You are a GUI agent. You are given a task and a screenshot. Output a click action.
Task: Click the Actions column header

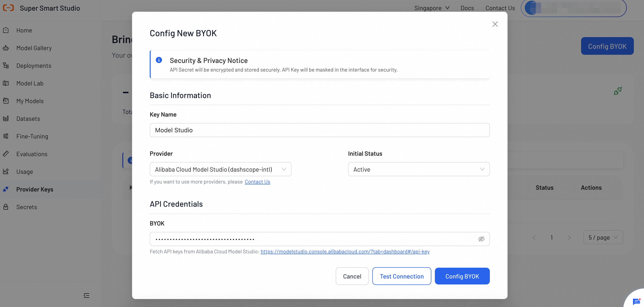click(x=591, y=188)
